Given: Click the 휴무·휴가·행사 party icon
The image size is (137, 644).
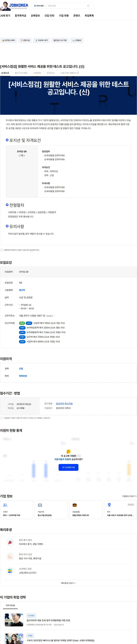Looking at the screenshot, I should click(x=10, y=542).
